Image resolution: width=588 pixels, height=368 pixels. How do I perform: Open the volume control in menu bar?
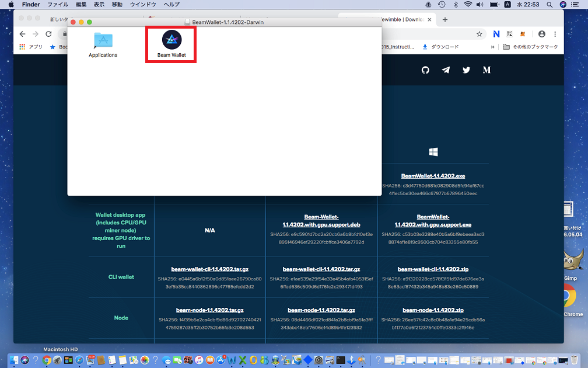coord(480,5)
